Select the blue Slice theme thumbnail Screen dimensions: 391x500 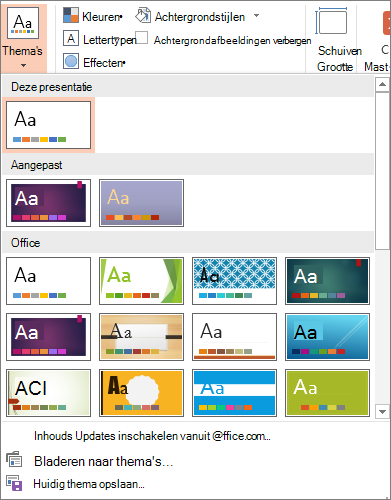click(327, 337)
